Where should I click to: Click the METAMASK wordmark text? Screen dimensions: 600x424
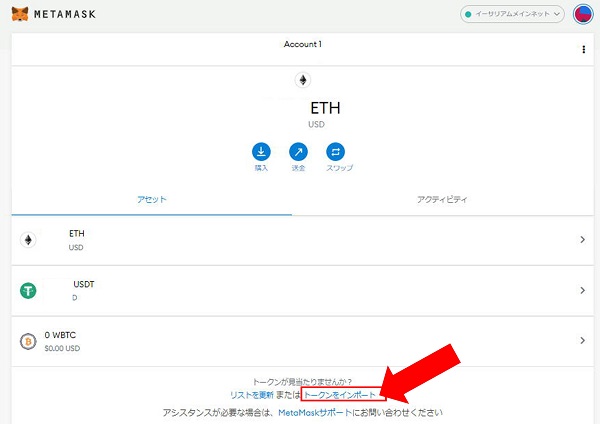(65, 14)
